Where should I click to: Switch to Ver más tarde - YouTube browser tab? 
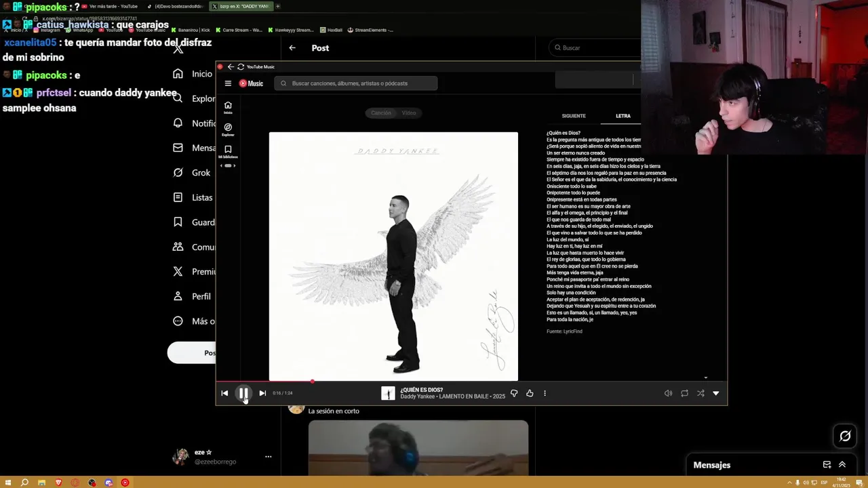(x=108, y=6)
